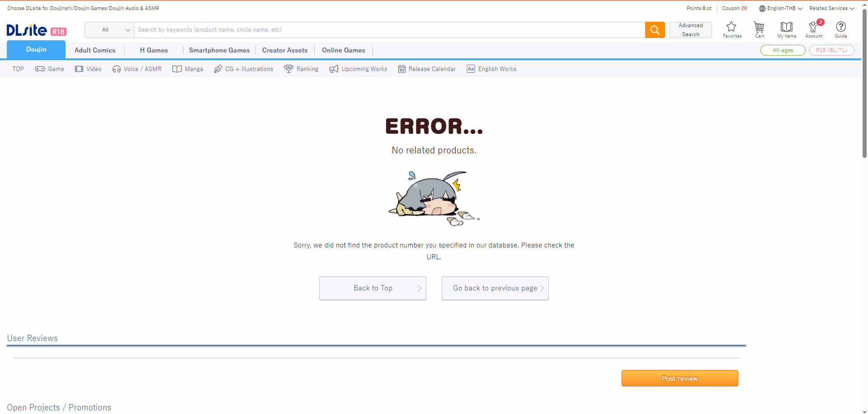Open the Release Calendar
The image size is (868, 414).
(427, 69)
